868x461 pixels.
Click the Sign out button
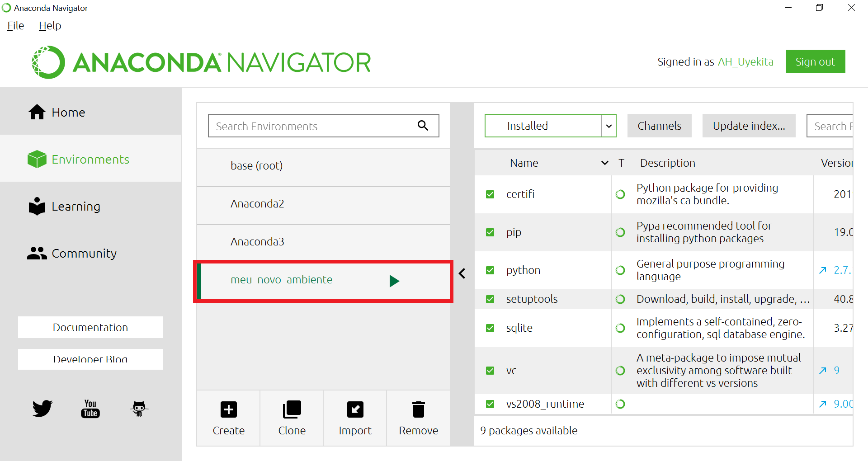[x=815, y=61]
